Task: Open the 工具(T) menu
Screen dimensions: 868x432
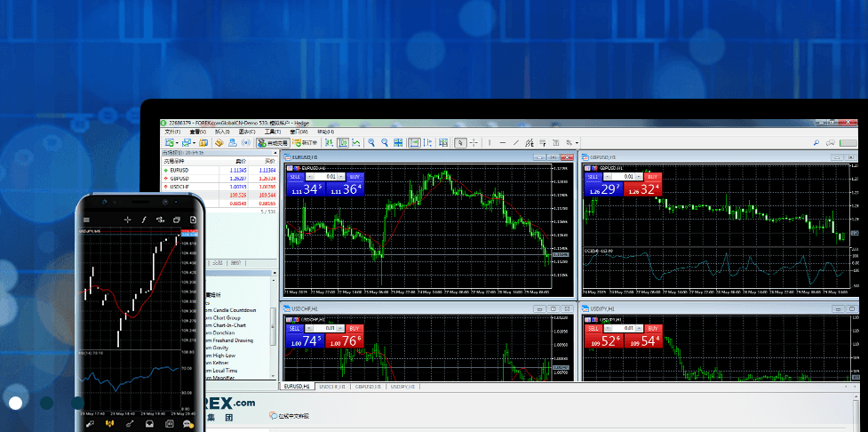Action: [x=273, y=132]
